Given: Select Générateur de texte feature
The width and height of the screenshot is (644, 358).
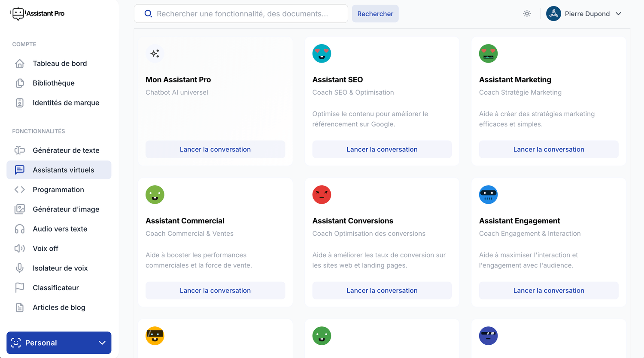Looking at the screenshot, I should pos(59,150).
